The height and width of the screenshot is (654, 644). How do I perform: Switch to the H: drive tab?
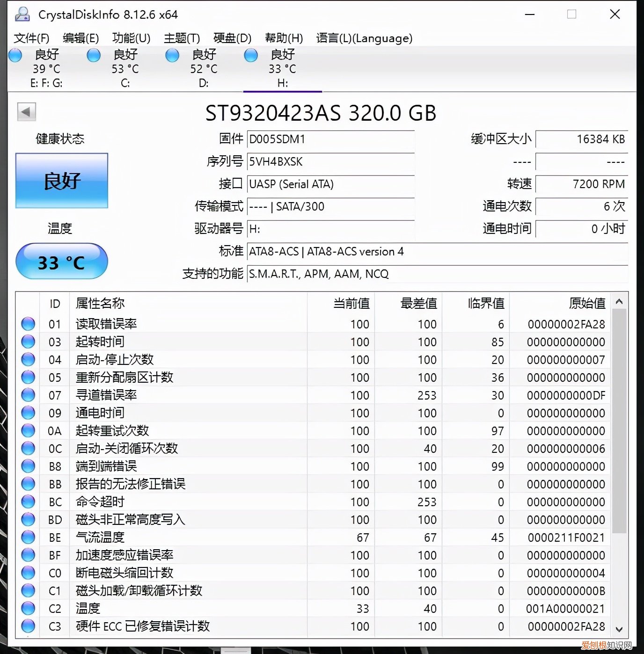[x=282, y=68]
